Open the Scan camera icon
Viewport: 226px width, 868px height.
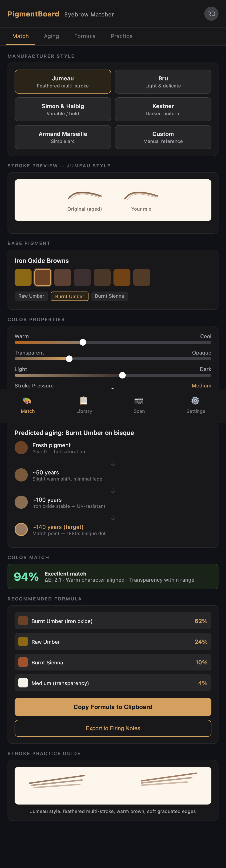tap(139, 401)
